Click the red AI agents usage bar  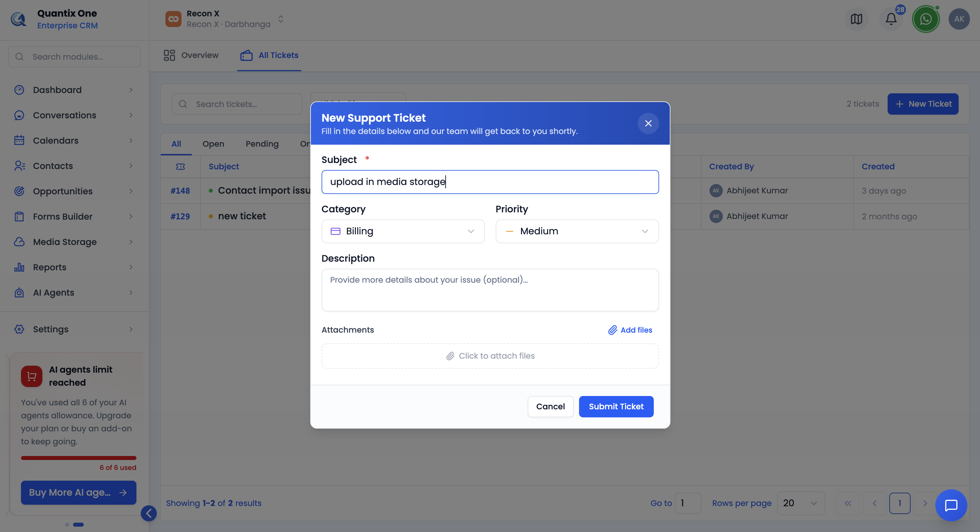tap(78, 458)
